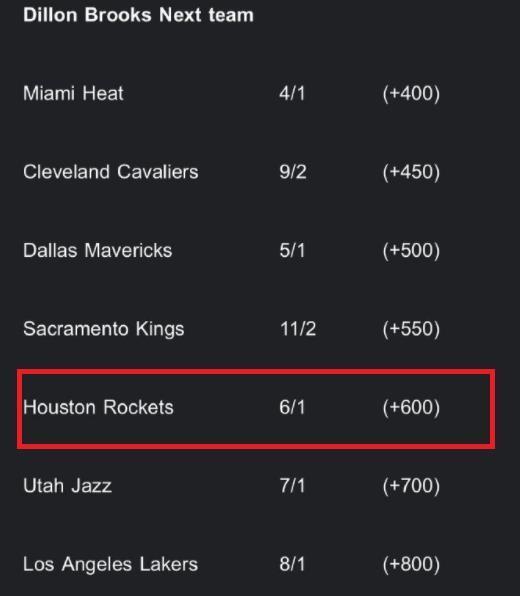Select the Los Angeles Lakers team name
The height and width of the screenshot is (596, 520).
111,564
